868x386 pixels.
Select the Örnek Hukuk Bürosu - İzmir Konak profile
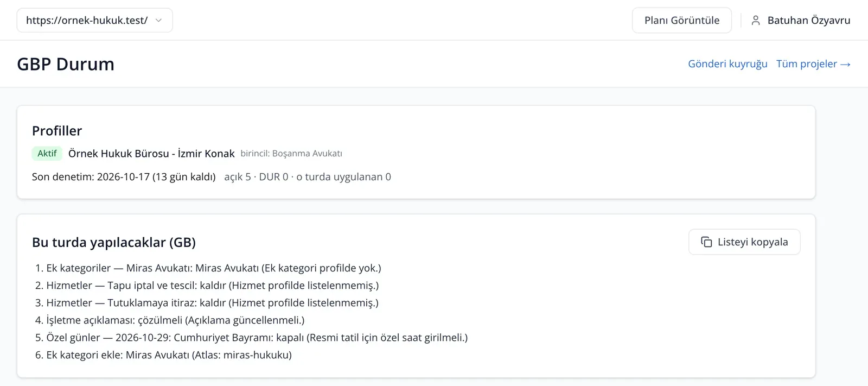[x=151, y=154]
